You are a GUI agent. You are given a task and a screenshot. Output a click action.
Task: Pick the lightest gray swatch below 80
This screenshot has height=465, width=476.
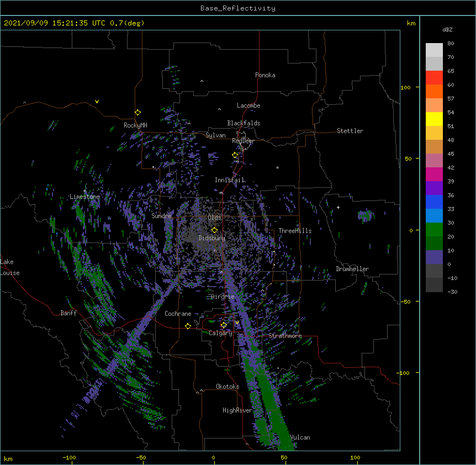pyautogui.click(x=434, y=50)
